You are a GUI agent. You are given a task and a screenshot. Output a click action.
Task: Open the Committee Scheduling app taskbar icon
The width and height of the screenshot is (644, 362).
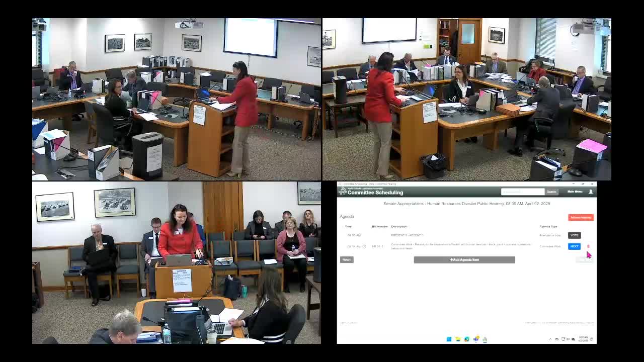click(x=485, y=339)
